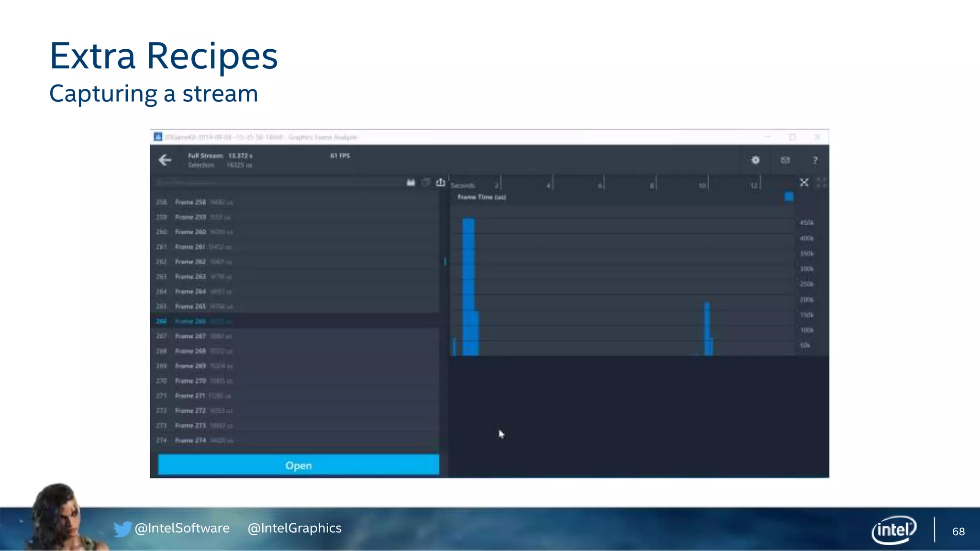Click the tallest blue frame time spike

point(468,287)
